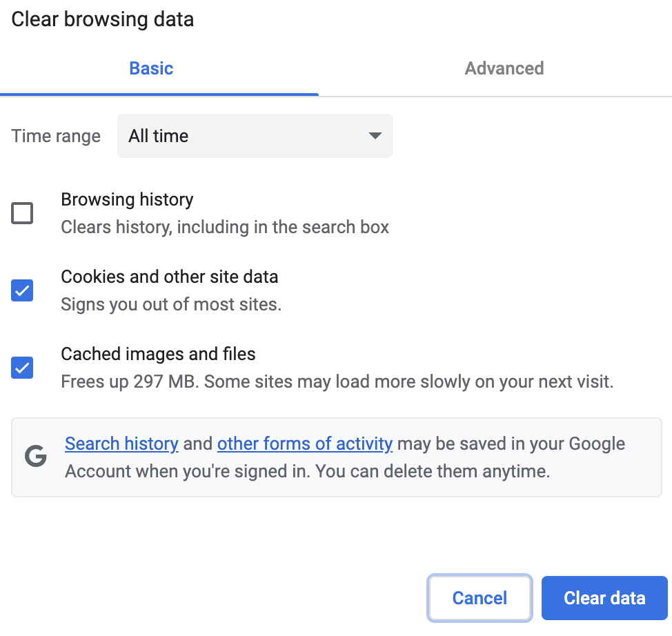Screen dimensions: 672x636
Task: Click the Browsing history label text
Action: 127,199
